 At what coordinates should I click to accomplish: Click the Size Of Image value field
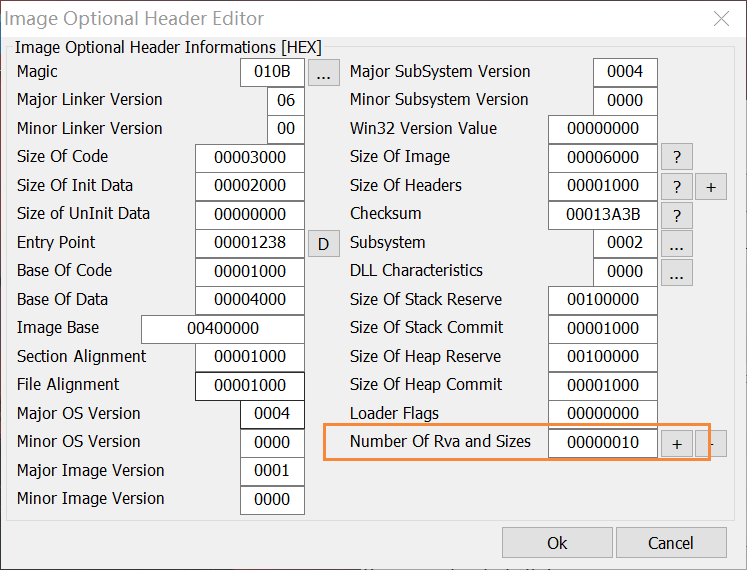(x=603, y=158)
